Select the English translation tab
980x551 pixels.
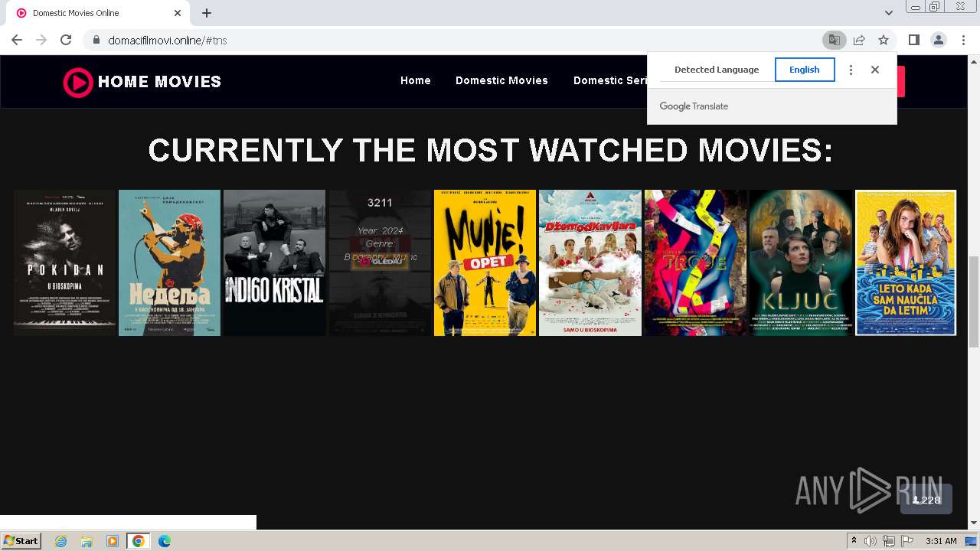pos(805,70)
